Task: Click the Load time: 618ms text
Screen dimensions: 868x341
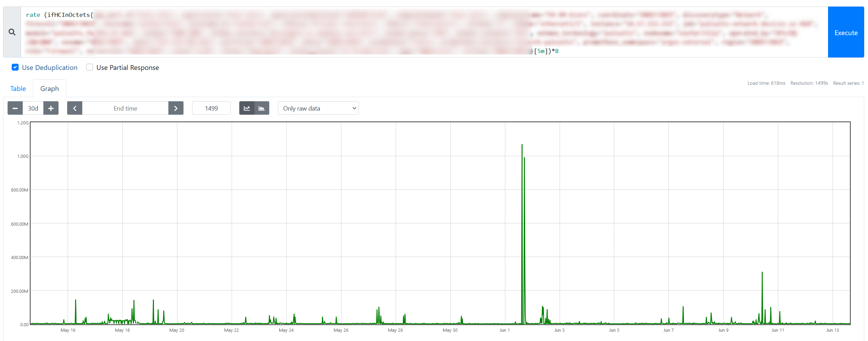Action: pyautogui.click(x=766, y=83)
